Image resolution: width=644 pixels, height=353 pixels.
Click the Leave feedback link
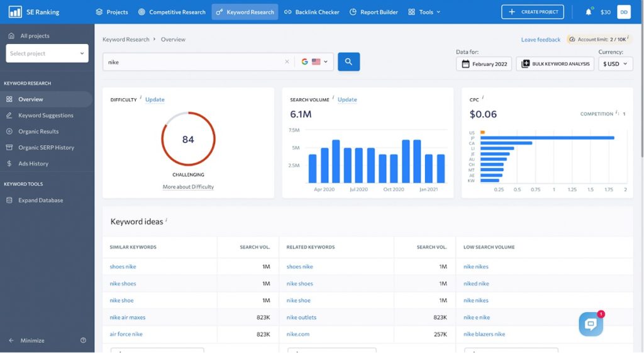tap(540, 40)
